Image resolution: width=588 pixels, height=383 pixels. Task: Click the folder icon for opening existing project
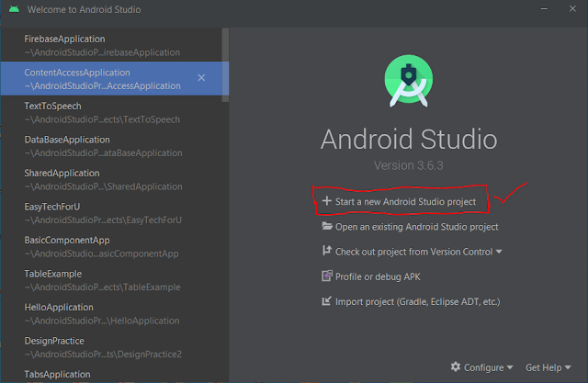point(327,226)
